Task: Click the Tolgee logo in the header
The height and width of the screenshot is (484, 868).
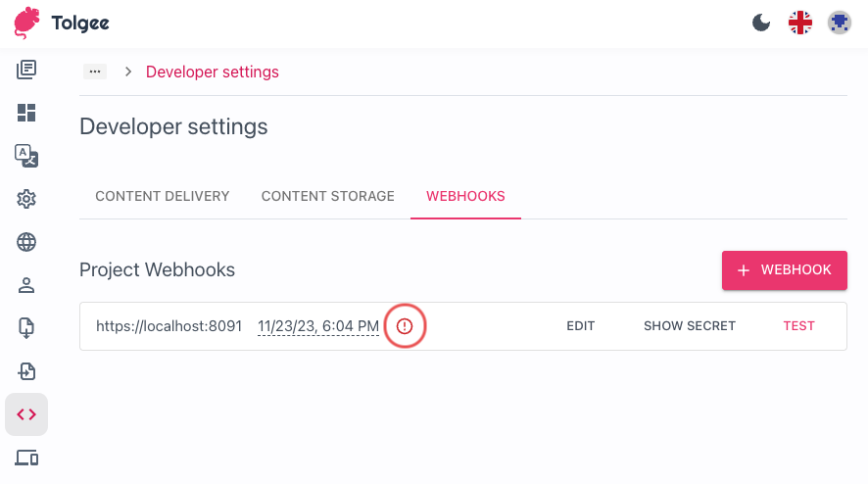Action: (61, 23)
